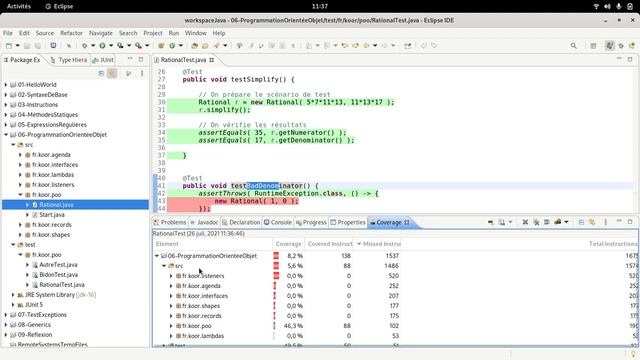This screenshot has height=360, width=640.
Task: Collapse the test source folder
Action: [x=13, y=245]
